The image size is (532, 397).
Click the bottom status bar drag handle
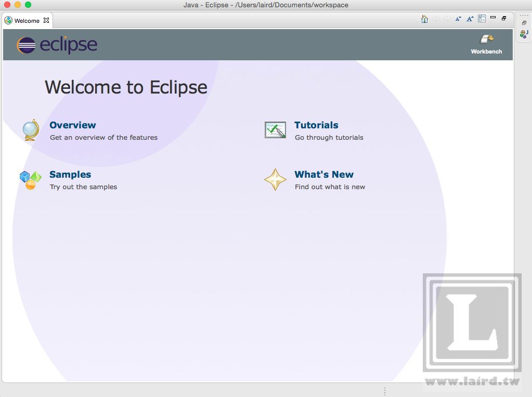click(x=385, y=390)
